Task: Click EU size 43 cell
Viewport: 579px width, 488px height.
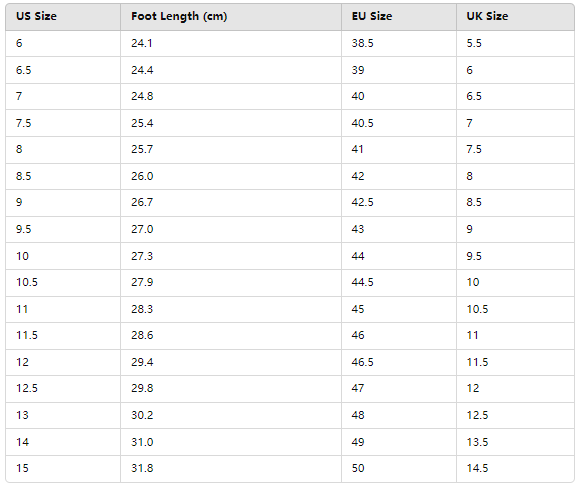Action: 399,229
